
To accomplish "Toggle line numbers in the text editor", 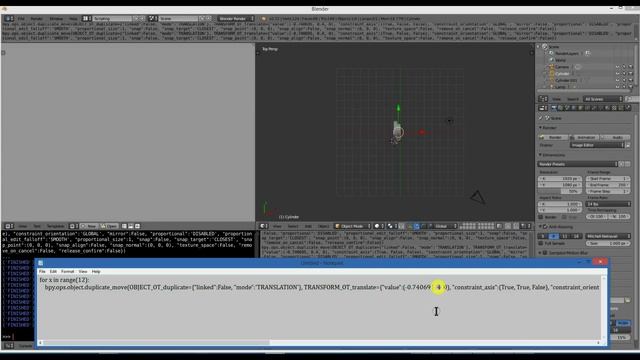I will pos(124,226).
